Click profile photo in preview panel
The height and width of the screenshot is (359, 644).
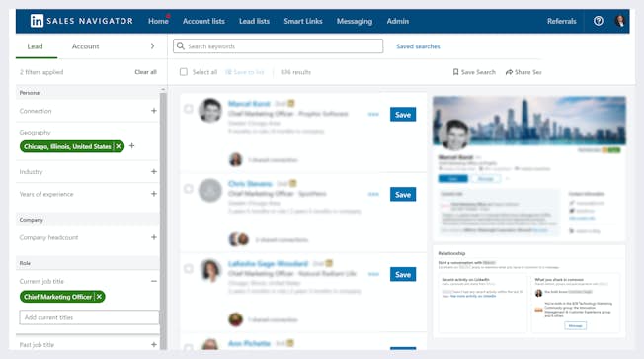pyautogui.click(x=455, y=135)
